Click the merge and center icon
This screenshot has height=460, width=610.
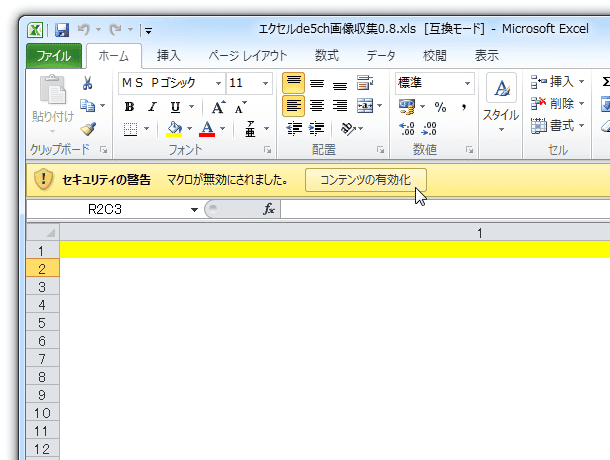click(x=365, y=105)
